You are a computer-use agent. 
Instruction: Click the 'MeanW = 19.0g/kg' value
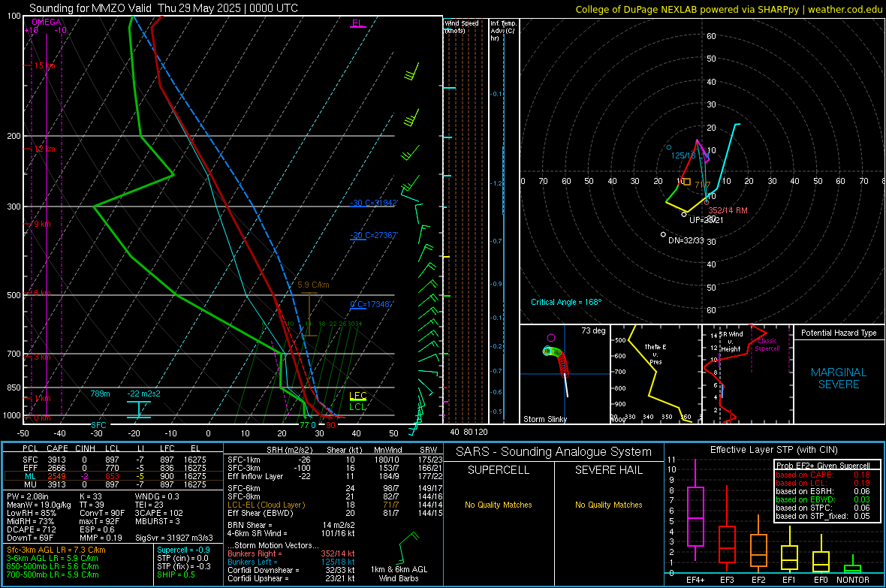pos(39,505)
